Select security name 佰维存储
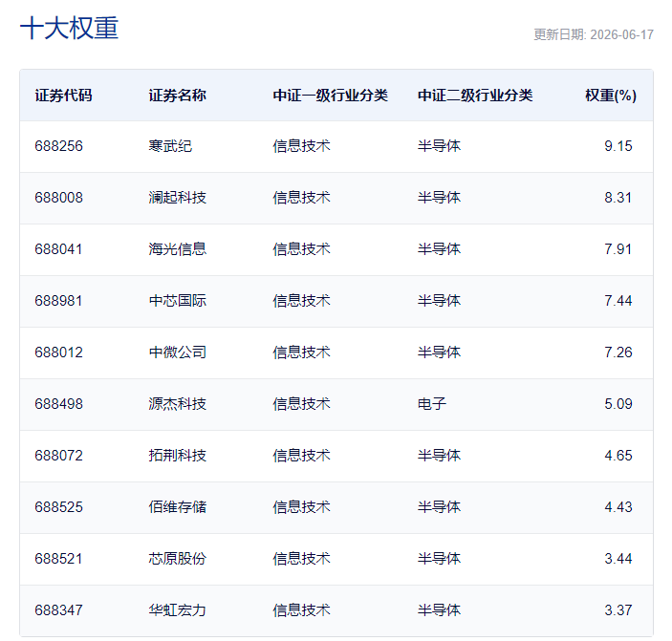Screen dimensions: 672x641 click(178, 507)
